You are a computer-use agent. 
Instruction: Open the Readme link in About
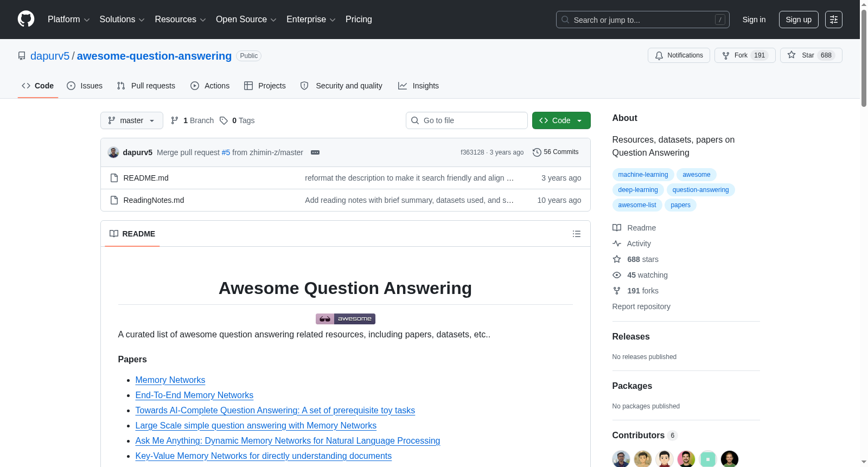(x=634, y=228)
